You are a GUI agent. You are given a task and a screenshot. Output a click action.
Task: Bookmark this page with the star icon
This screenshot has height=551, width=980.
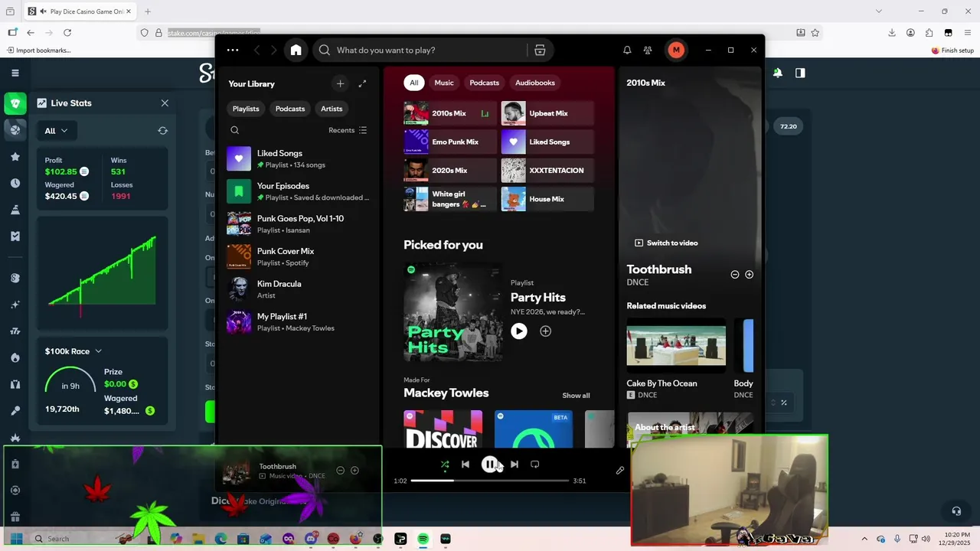coord(815,33)
